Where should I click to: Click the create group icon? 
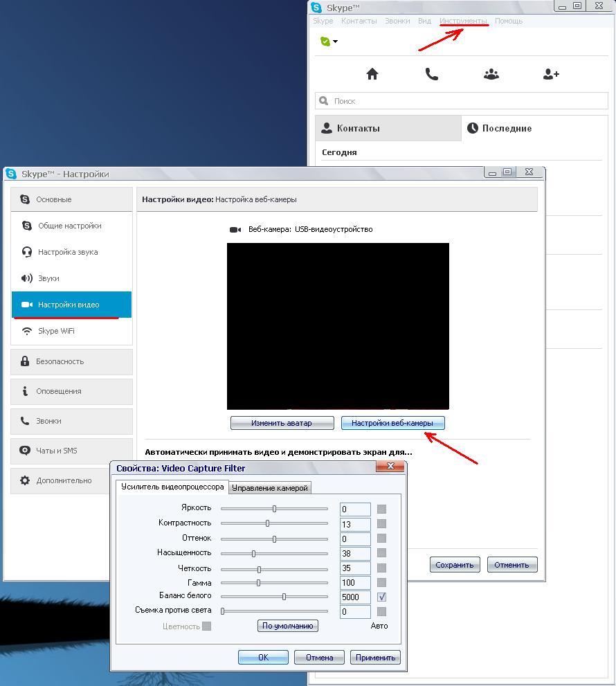[491, 75]
